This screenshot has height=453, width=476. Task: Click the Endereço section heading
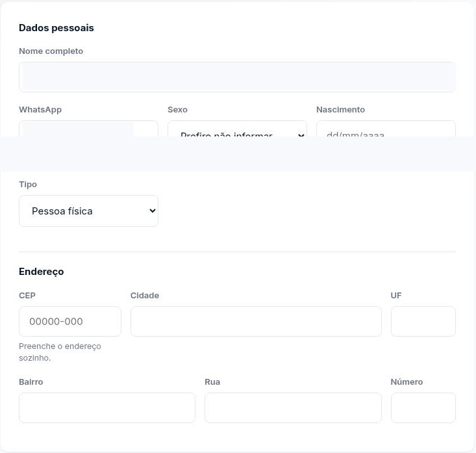[42, 271]
